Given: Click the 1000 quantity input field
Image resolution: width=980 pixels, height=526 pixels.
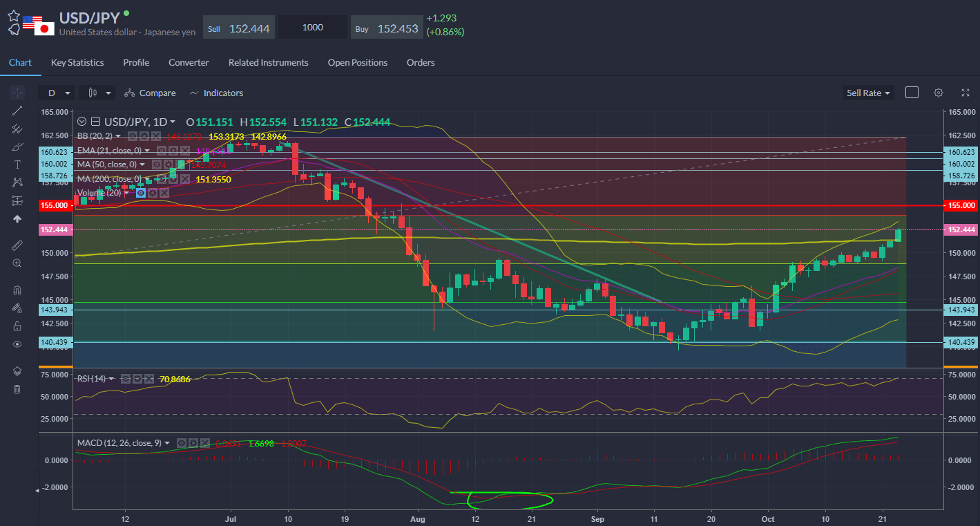Looking at the screenshot, I should pos(312,28).
